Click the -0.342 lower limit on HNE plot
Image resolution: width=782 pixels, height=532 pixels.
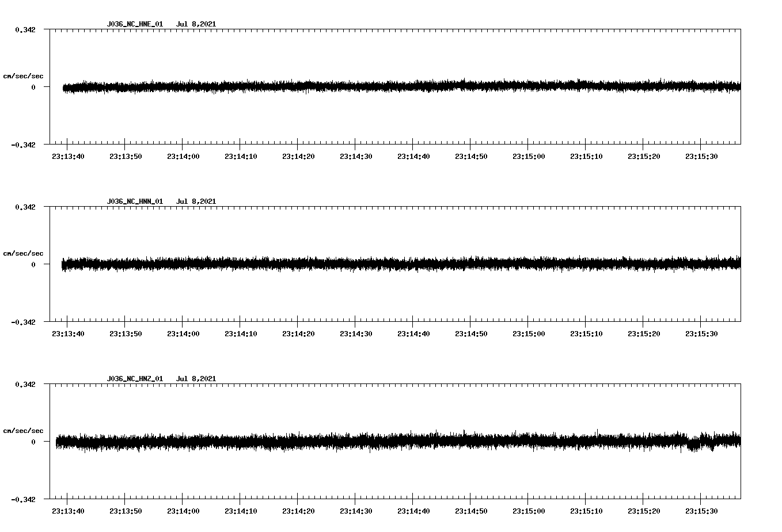point(23,145)
